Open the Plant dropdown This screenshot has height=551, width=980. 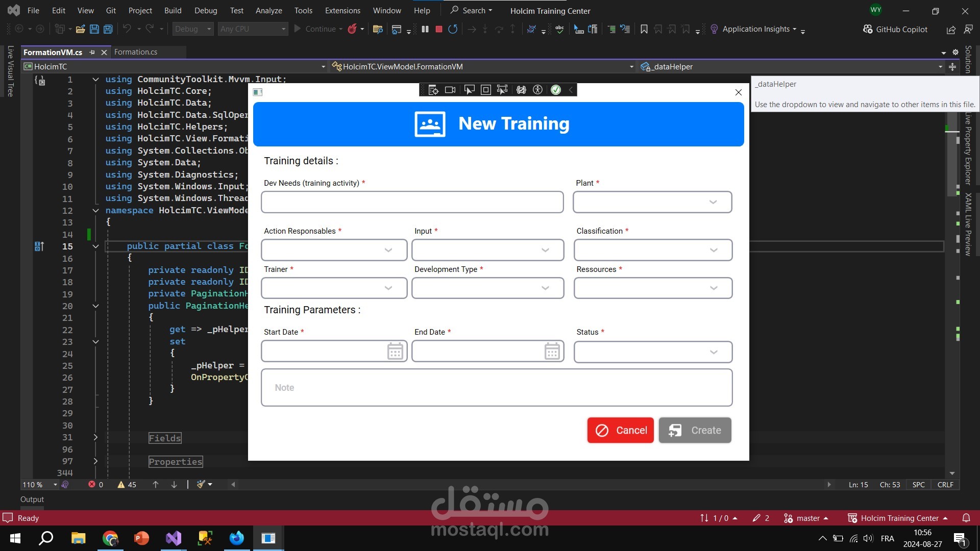[652, 202]
